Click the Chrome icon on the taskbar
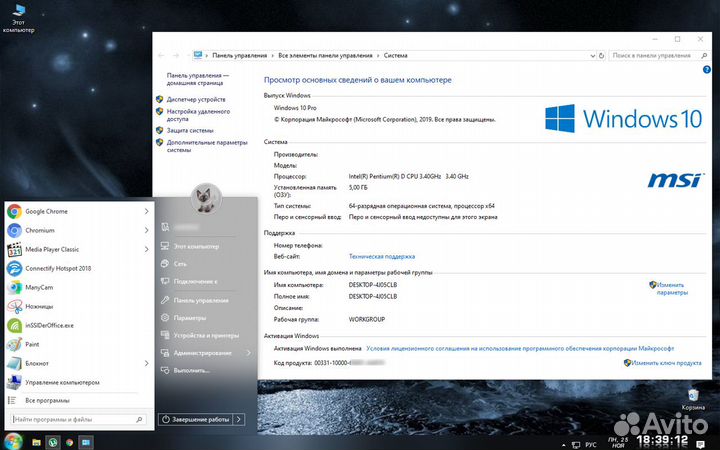Screen dimensions: 720x450 pyautogui.click(x=69, y=443)
